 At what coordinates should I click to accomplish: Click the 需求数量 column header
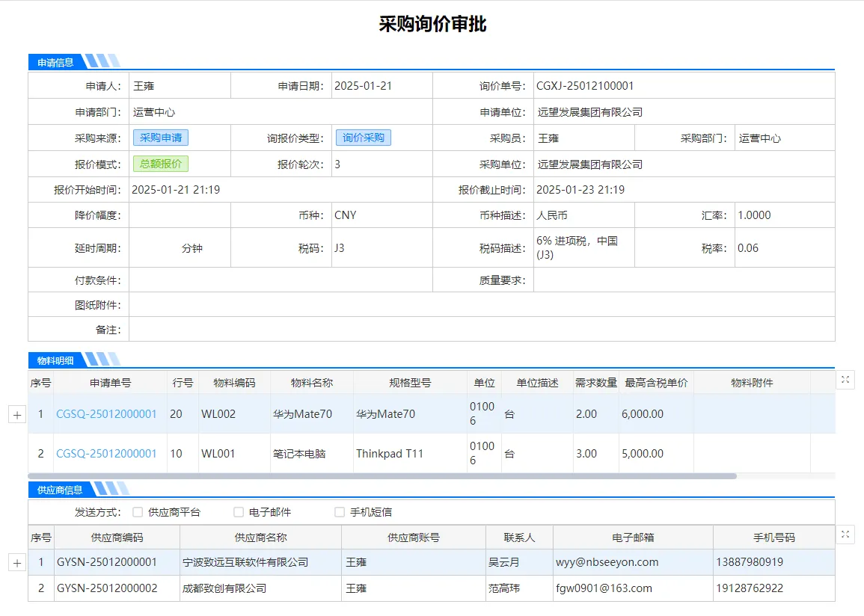596,383
